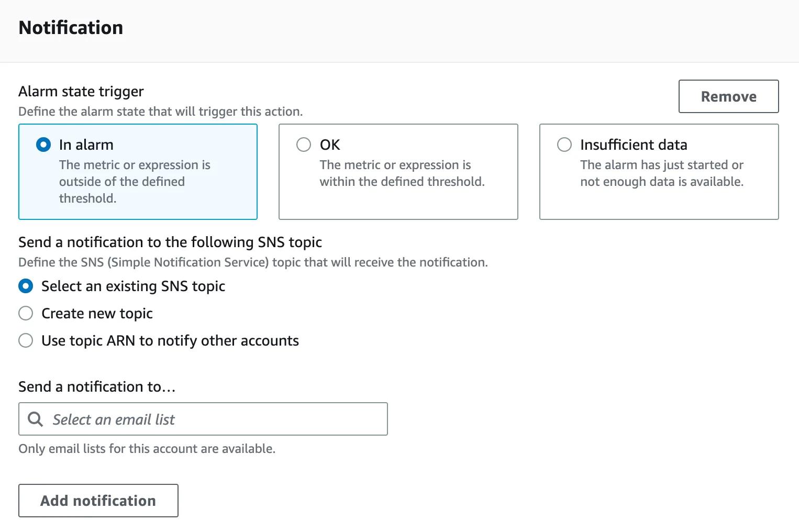The height and width of the screenshot is (532, 799).
Task: Enable the "Create new topic" option
Action: click(26, 313)
